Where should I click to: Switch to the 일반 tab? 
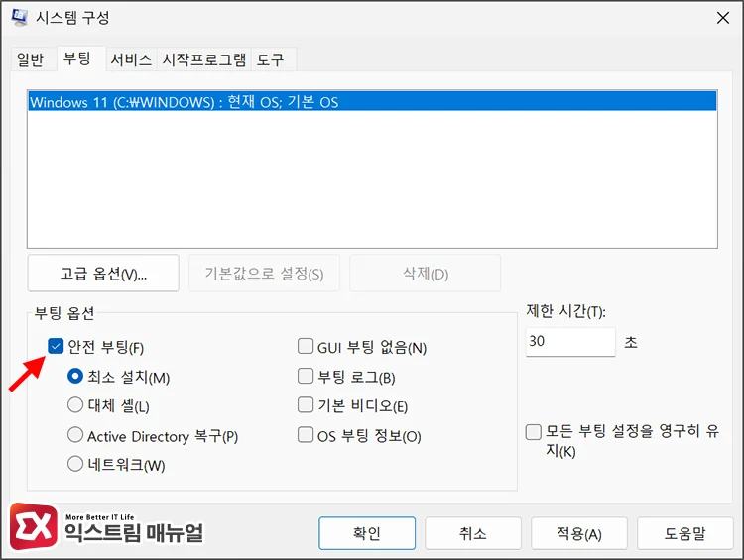(31, 59)
